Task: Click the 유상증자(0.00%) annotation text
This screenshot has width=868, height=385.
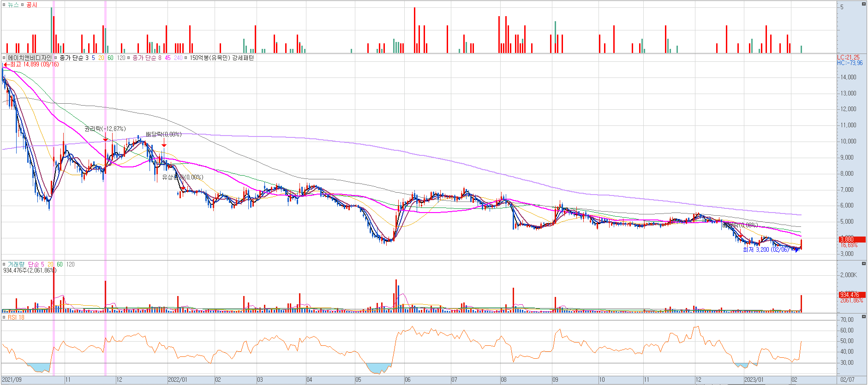Action: pyautogui.click(x=182, y=177)
